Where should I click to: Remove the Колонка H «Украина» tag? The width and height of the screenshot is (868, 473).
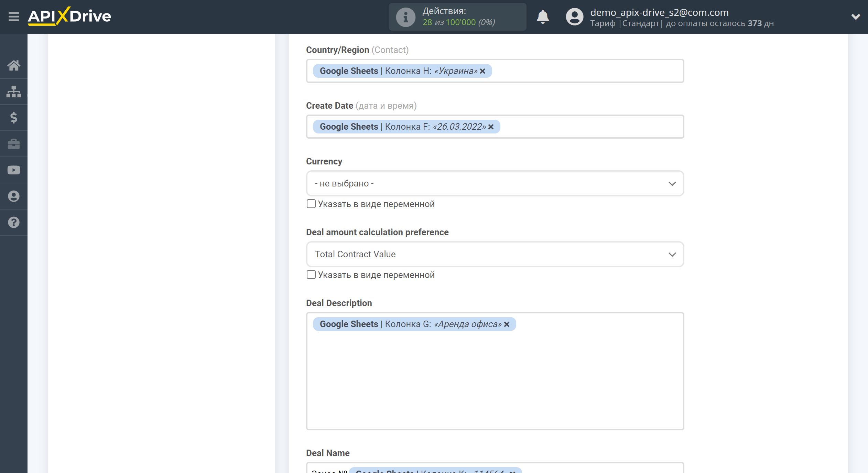(482, 71)
